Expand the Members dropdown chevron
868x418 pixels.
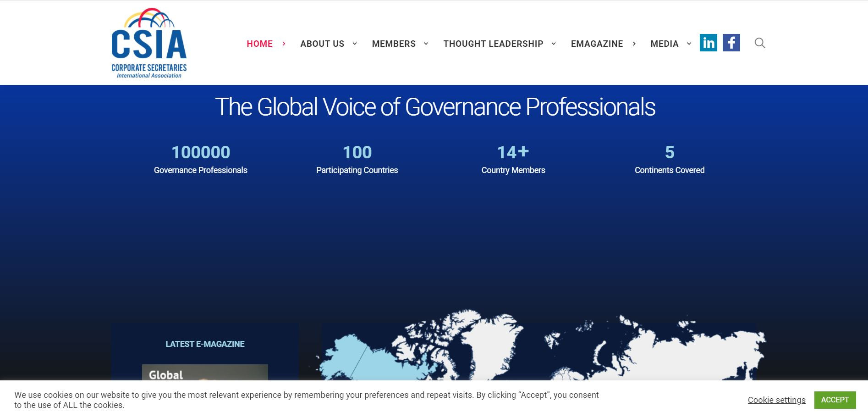426,44
